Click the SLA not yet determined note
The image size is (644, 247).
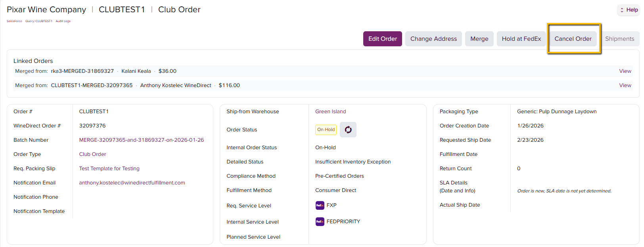point(564,191)
